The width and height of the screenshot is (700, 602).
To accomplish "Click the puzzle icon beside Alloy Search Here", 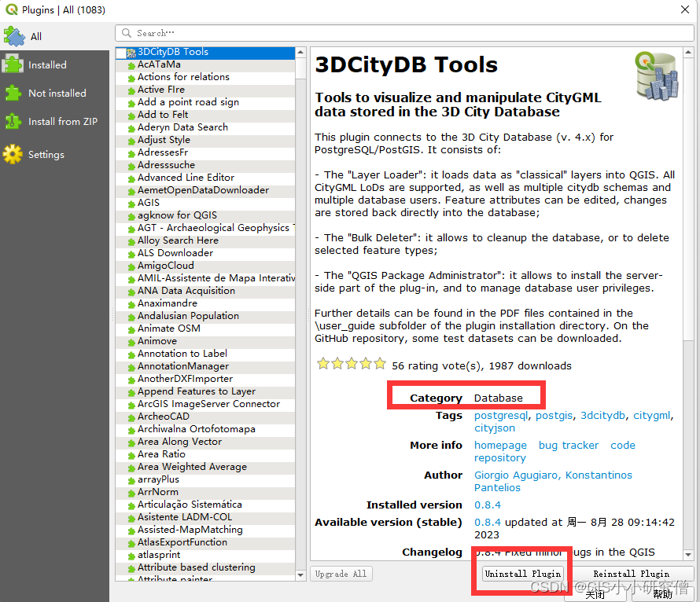I will 131,242.
